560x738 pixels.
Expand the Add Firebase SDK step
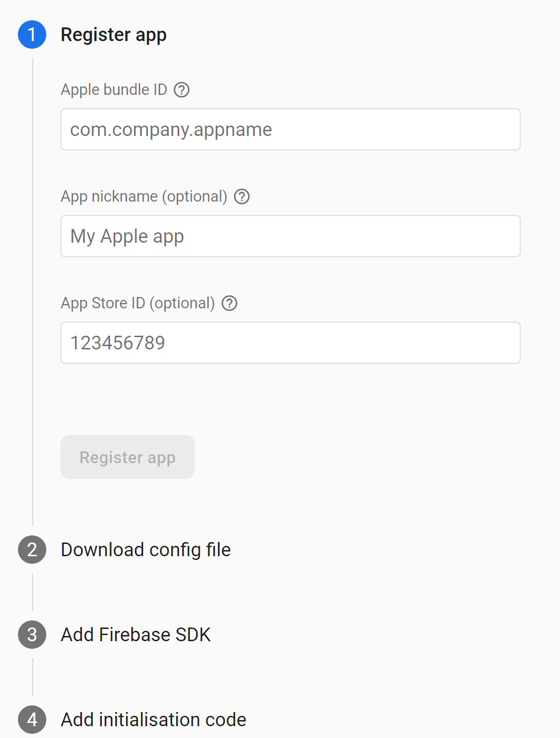(x=136, y=635)
